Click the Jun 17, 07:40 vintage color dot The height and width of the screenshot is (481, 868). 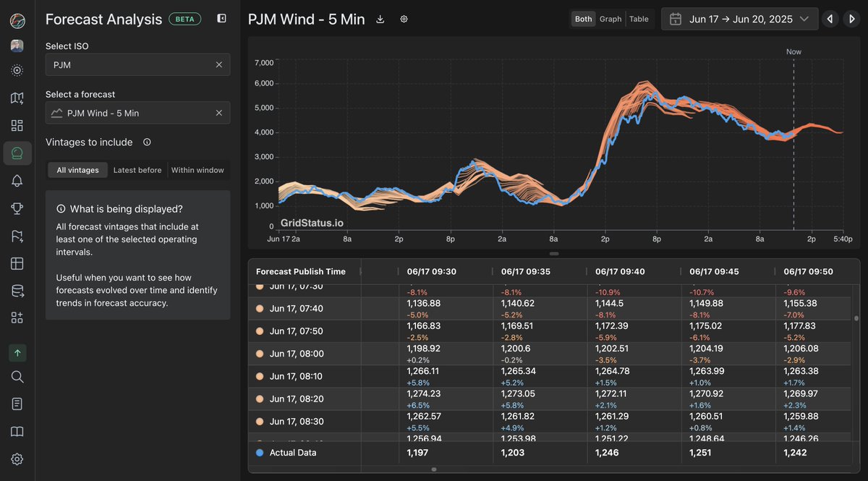pyautogui.click(x=260, y=309)
